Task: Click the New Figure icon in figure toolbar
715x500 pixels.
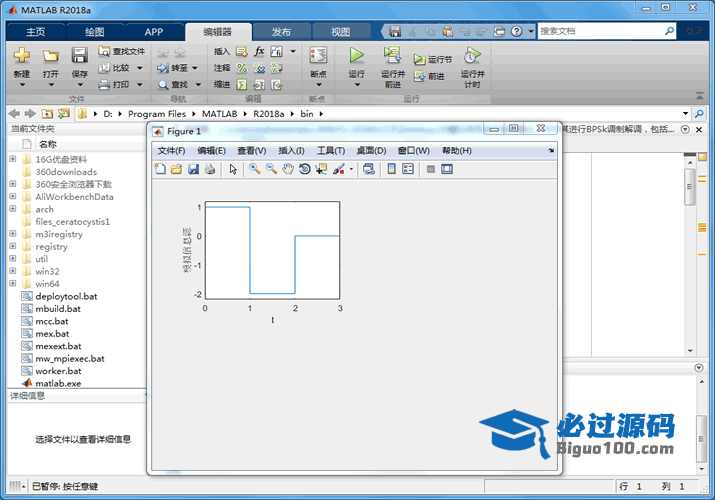Action: click(x=160, y=169)
